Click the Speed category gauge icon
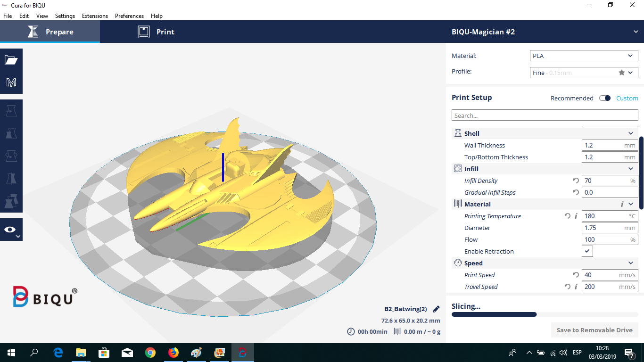This screenshot has width=644, height=362. pyautogui.click(x=458, y=263)
